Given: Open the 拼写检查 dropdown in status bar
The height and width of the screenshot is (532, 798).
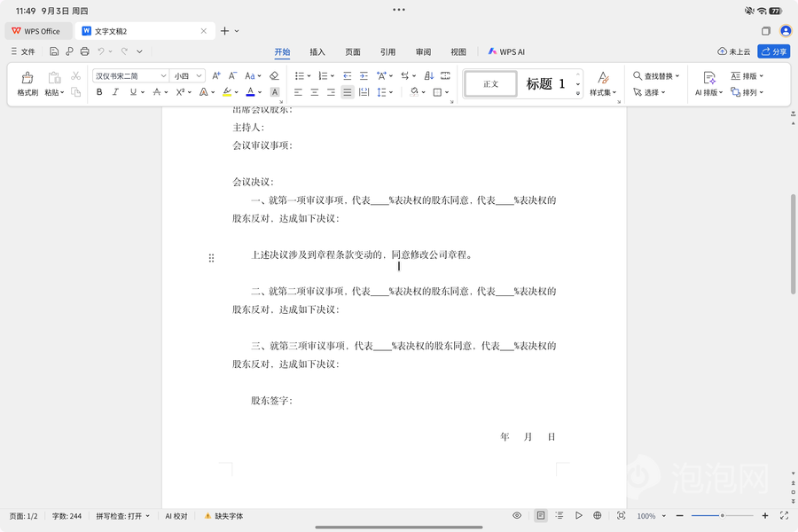Looking at the screenshot, I should [123, 516].
